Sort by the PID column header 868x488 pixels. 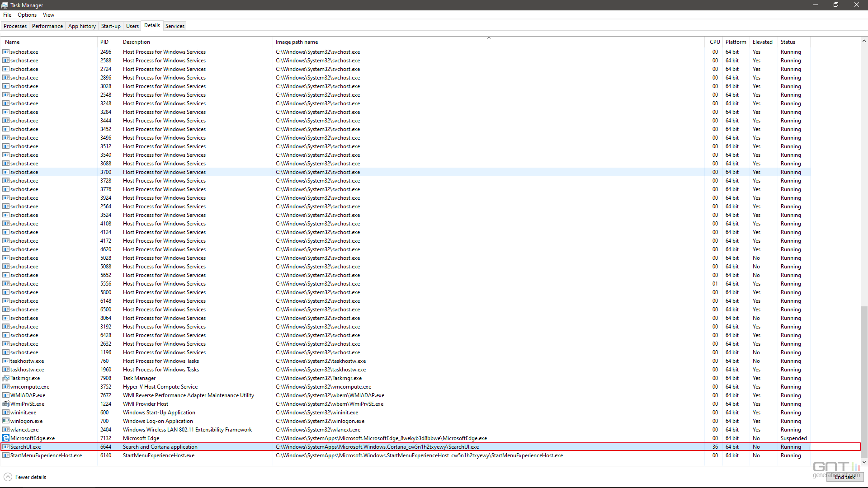pos(108,42)
